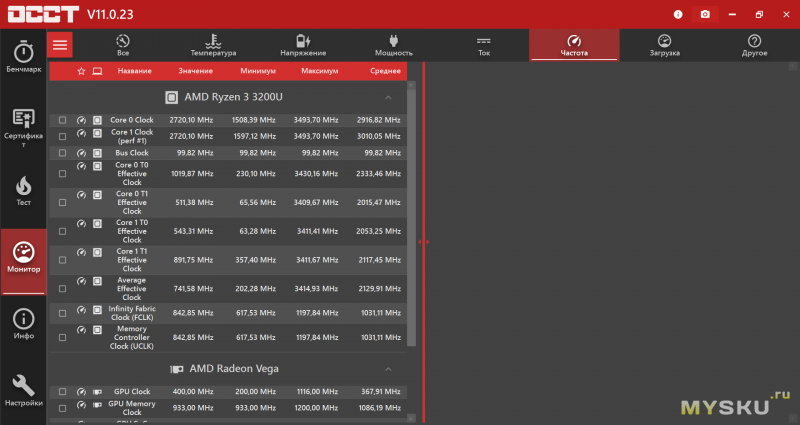Check the Average Effective Clock checkbox

tap(62, 289)
